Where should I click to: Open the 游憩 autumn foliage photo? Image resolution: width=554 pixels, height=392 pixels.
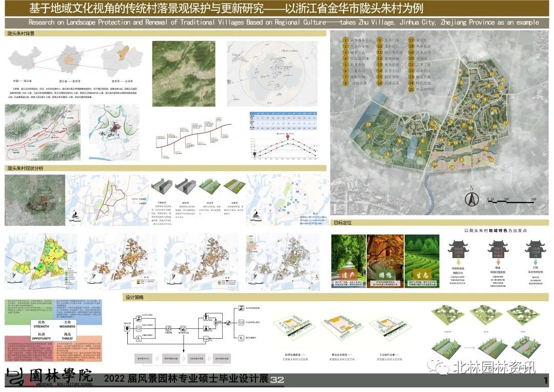pos(385,261)
